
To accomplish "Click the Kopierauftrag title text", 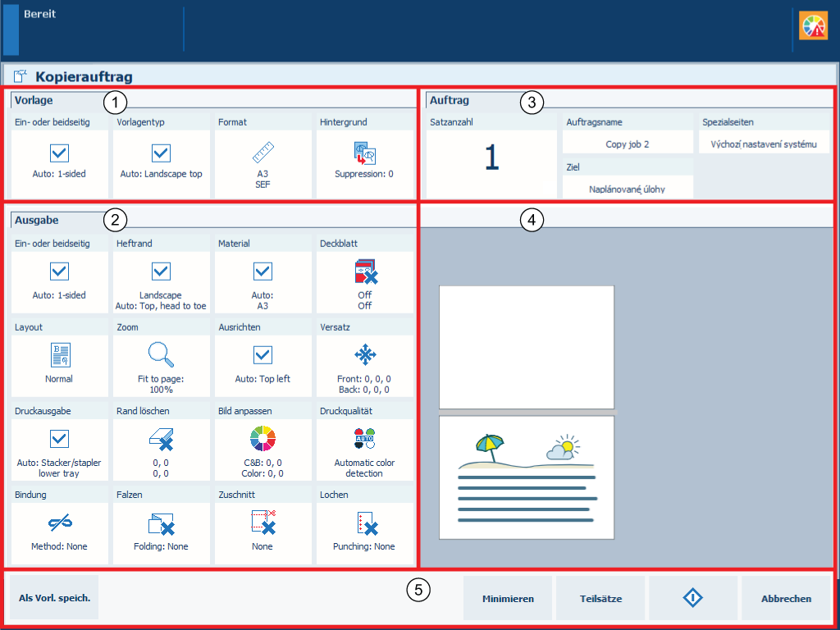I will 84,76.
